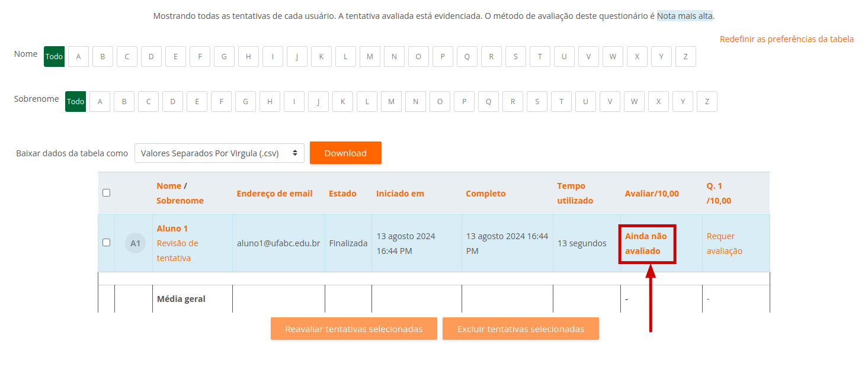
Task: Filter Sobrenome by letter B
Action: click(124, 101)
